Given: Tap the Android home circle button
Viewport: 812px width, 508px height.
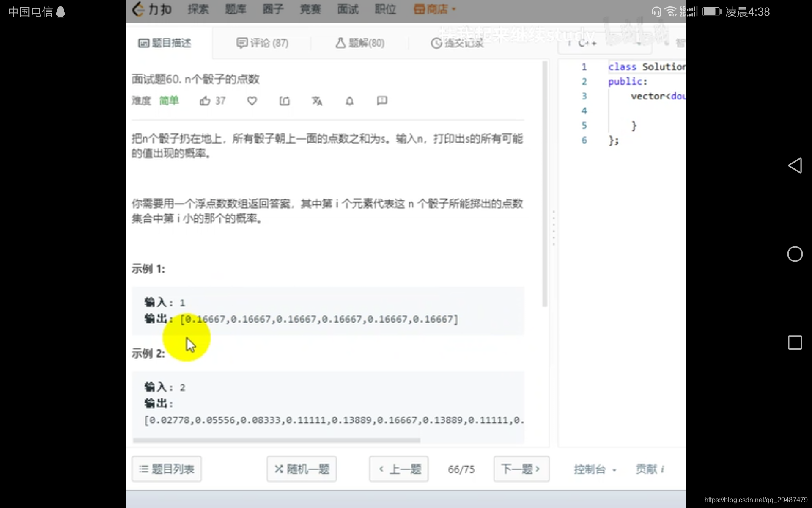Looking at the screenshot, I should tap(795, 254).
